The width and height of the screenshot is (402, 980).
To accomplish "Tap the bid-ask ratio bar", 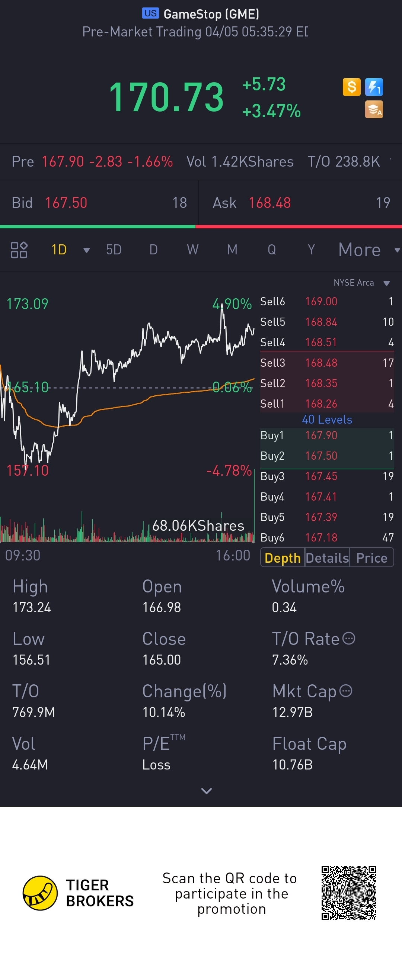I will tap(201, 227).
